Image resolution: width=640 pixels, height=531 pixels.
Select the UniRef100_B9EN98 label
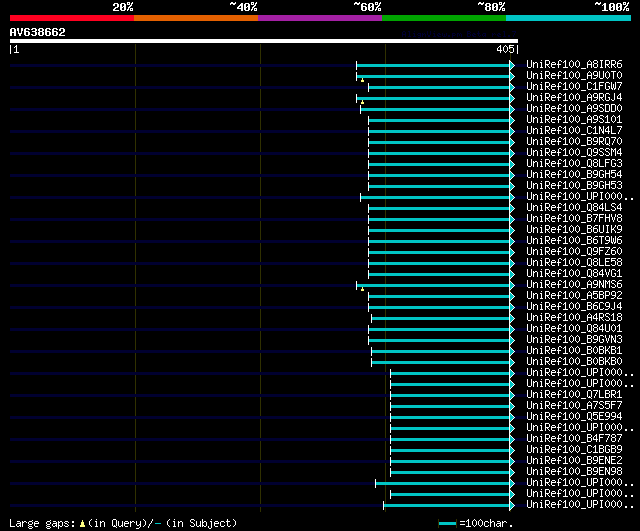tap(574, 472)
